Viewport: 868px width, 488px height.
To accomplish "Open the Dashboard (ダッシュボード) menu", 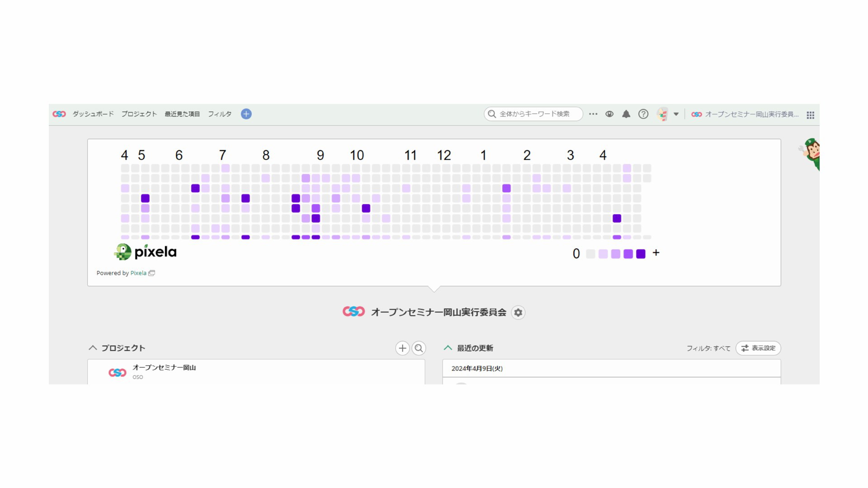I will pos(93,114).
